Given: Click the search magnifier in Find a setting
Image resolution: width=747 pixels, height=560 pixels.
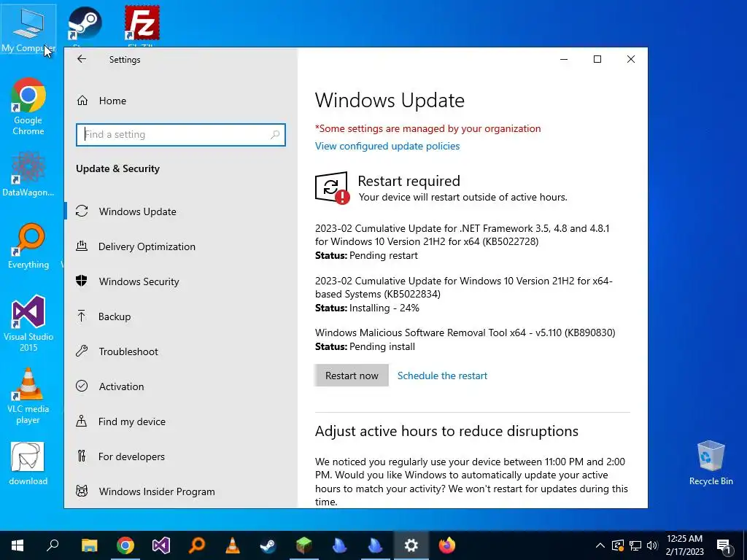Looking at the screenshot, I should coord(275,135).
